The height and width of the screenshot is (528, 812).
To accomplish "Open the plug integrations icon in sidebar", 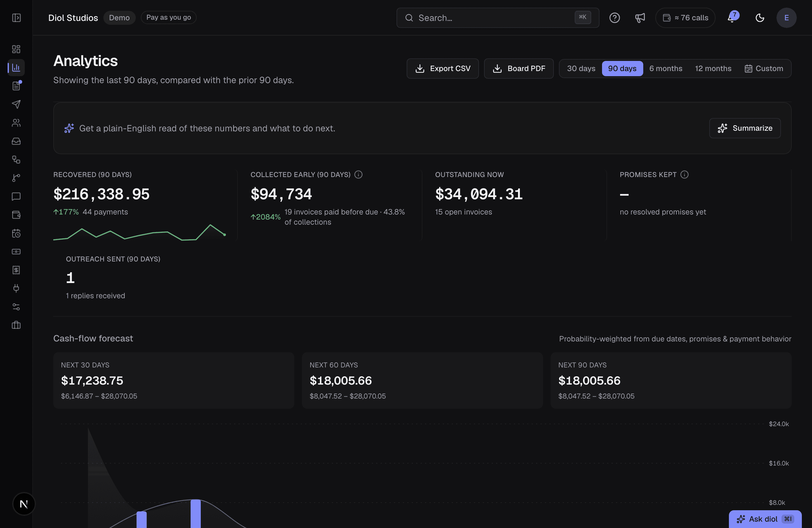I will [x=16, y=288].
